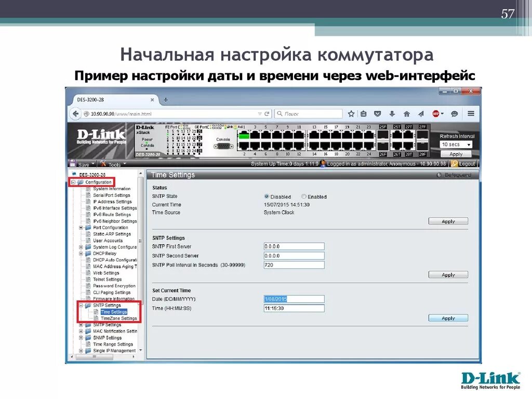Expand the SMTP Settings tree node
The width and height of the screenshot is (532, 399).
81,325
